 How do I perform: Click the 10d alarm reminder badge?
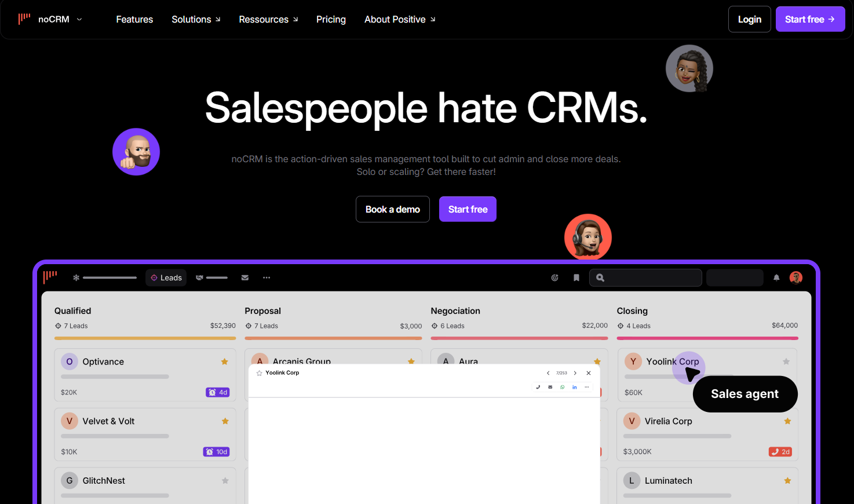217,452
